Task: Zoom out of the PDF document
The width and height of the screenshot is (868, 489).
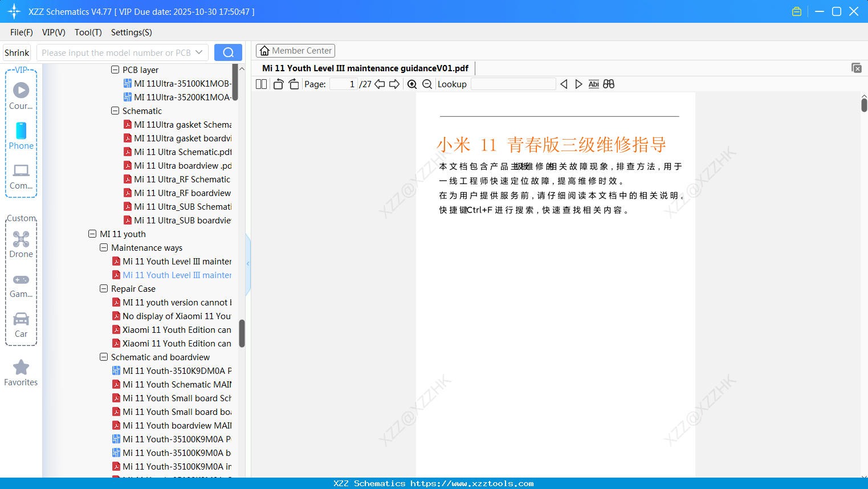Action: [426, 84]
